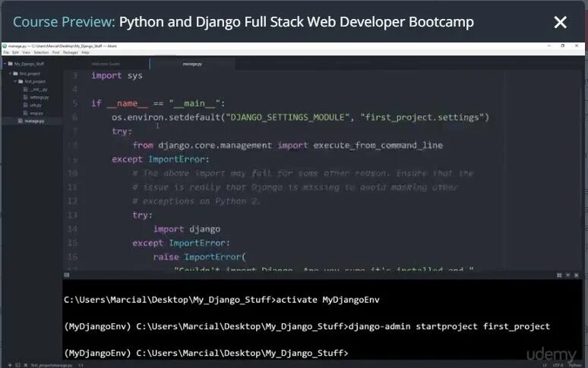Image resolution: width=588 pixels, height=368 pixels.
Task: Switch to the Welcome Guide tab
Action: tap(106, 64)
